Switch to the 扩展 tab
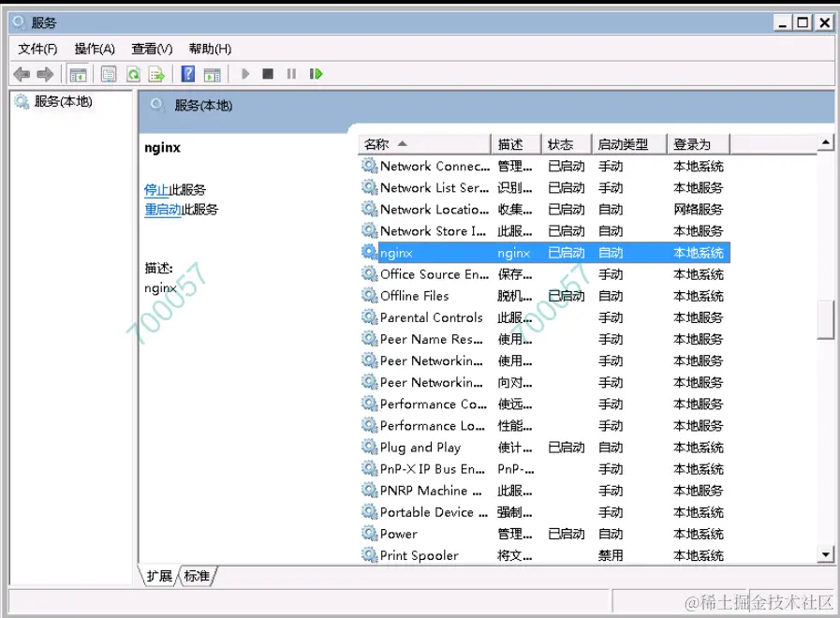This screenshot has height=618, width=840. pyautogui.click(x=159, y=576)
